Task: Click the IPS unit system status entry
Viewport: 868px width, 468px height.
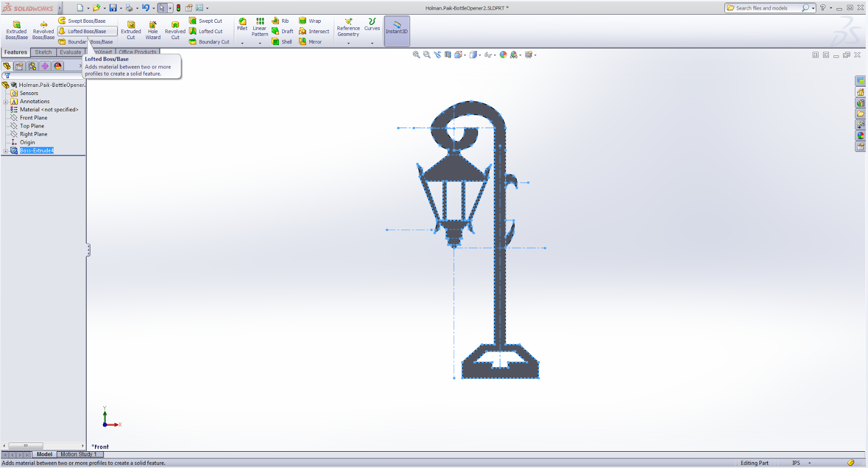Action: (796, 463)
